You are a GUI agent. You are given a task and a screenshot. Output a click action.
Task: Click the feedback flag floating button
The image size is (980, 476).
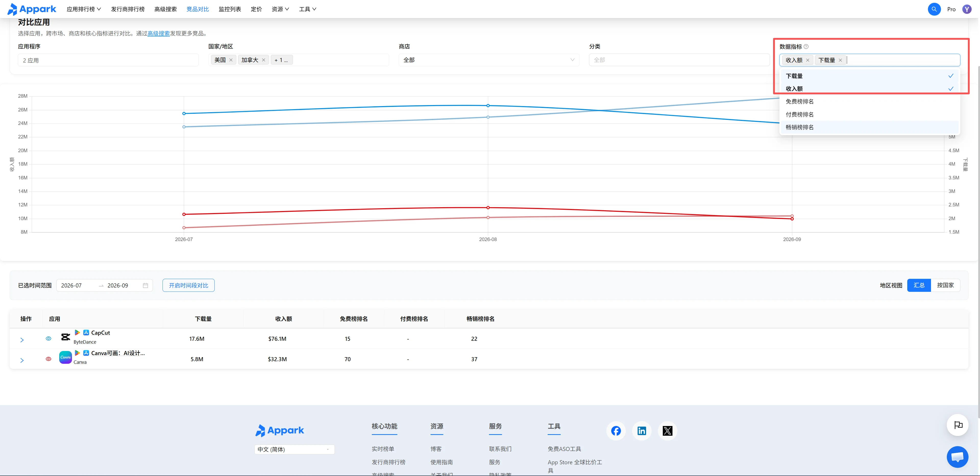point(958,425)
